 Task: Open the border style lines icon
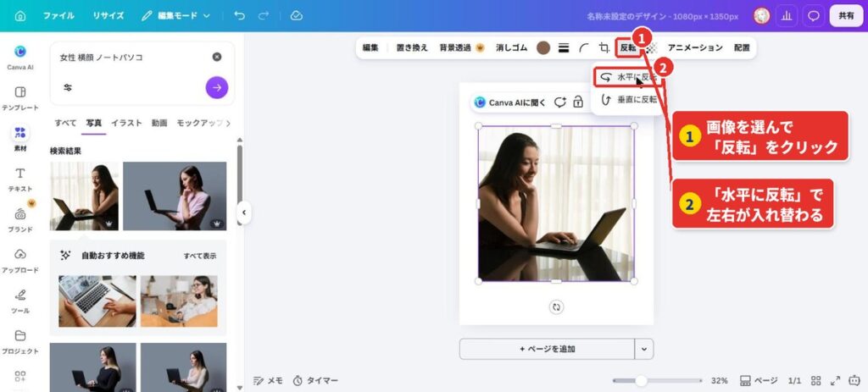564,48
